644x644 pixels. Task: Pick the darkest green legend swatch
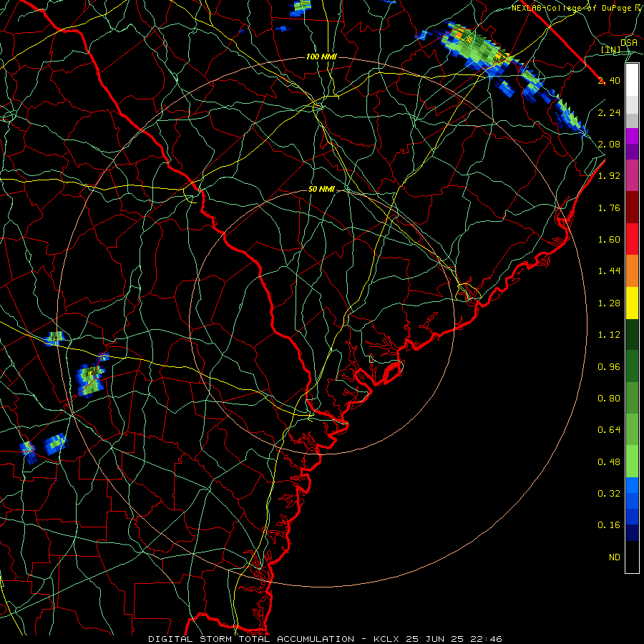[632, 335]
